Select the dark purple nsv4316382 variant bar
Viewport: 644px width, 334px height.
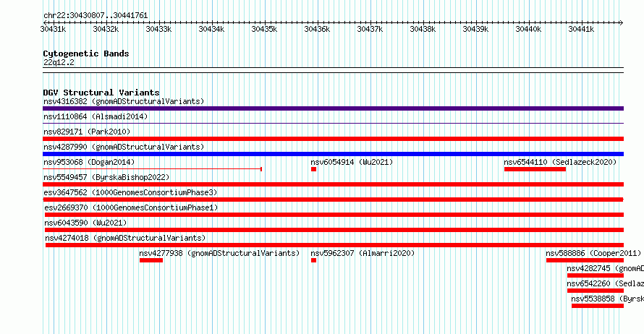(x=333, y=108)
